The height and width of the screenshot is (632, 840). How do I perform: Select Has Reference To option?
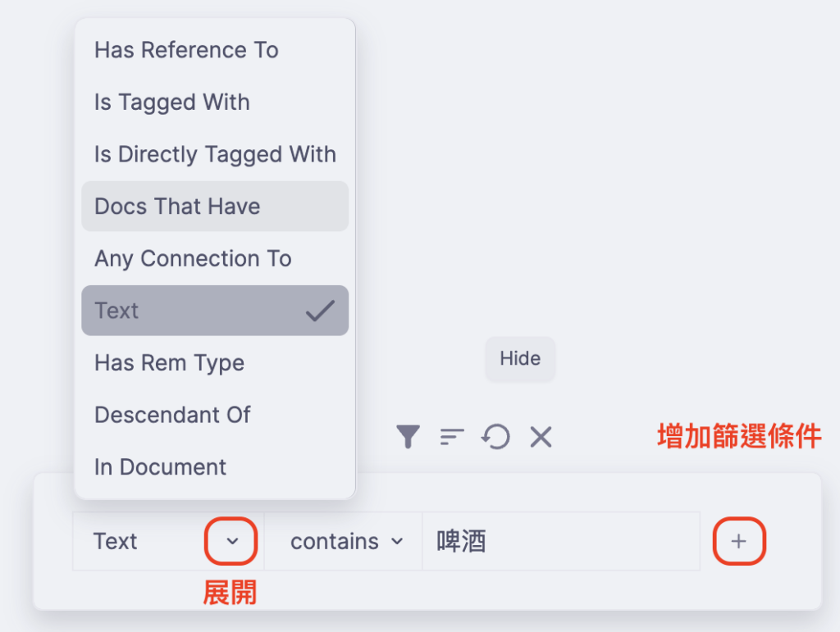(x=186, y=50)
